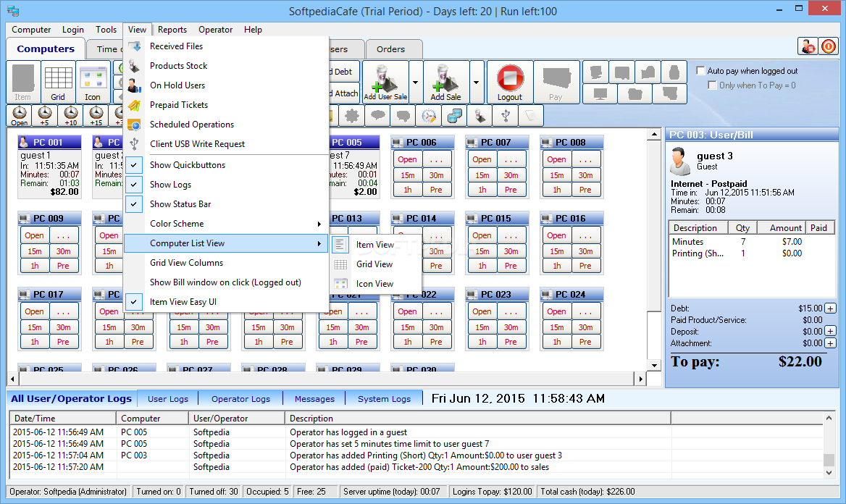Screen dimensions: 846x504
Task: Click the networked computers toolbar icon
Action: 454,115
